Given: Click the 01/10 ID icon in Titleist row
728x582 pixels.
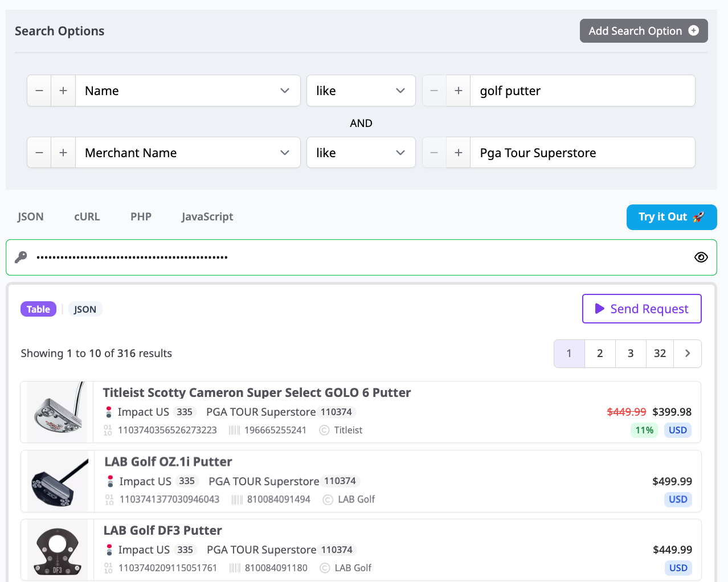Looking at the screenshot, I should point(108,430).
